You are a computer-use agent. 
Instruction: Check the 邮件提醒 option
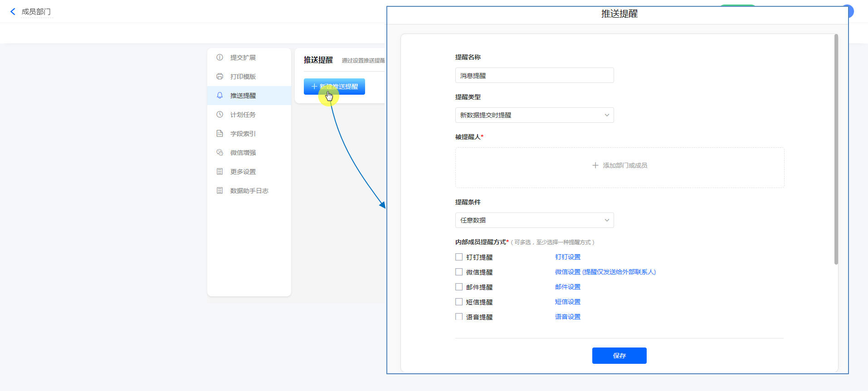point(459,287)
